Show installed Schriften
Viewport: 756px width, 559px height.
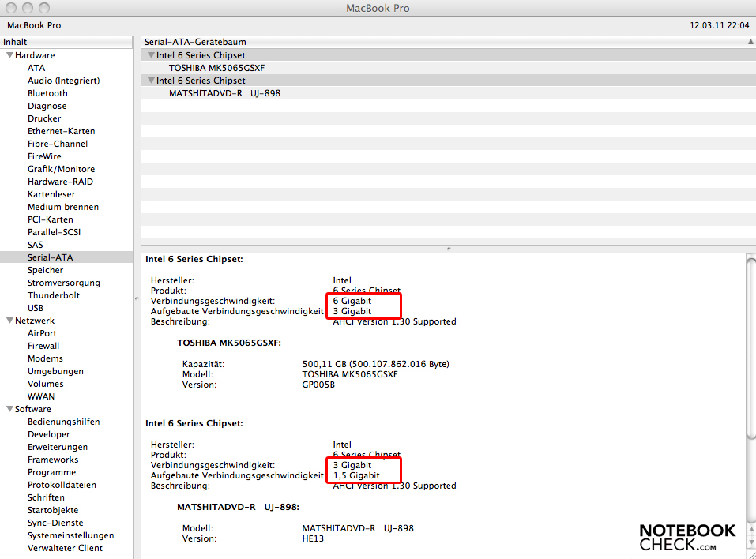coord(46,497)
